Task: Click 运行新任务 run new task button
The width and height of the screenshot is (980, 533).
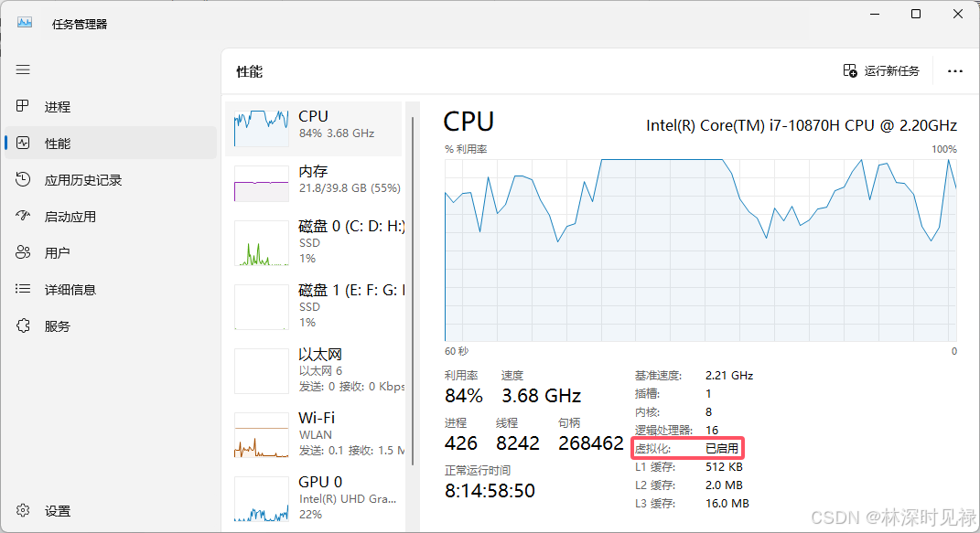Action: point(881,71)
